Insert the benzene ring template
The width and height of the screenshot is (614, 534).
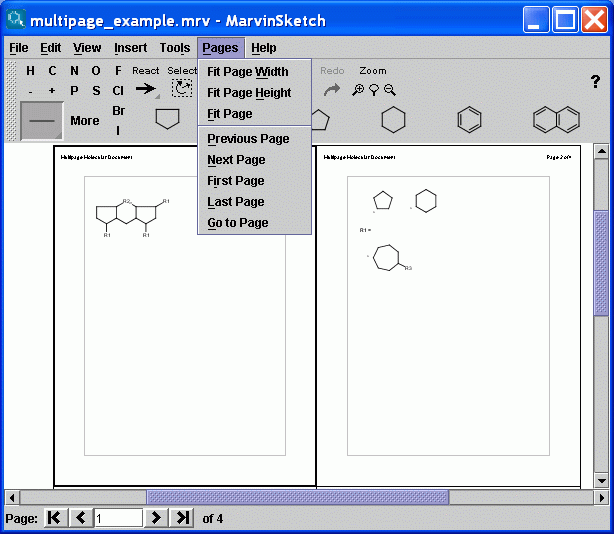pos(469,120)
